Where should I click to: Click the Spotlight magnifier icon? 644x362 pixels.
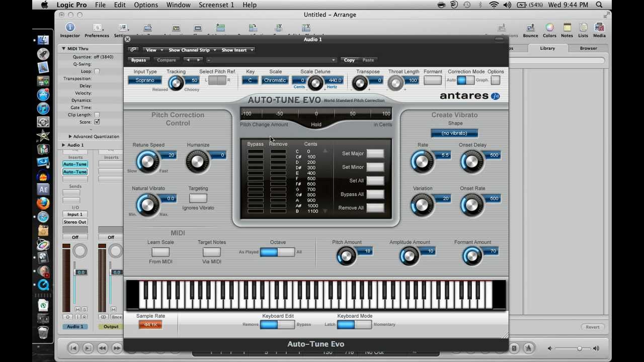click(x=599, y=5)
